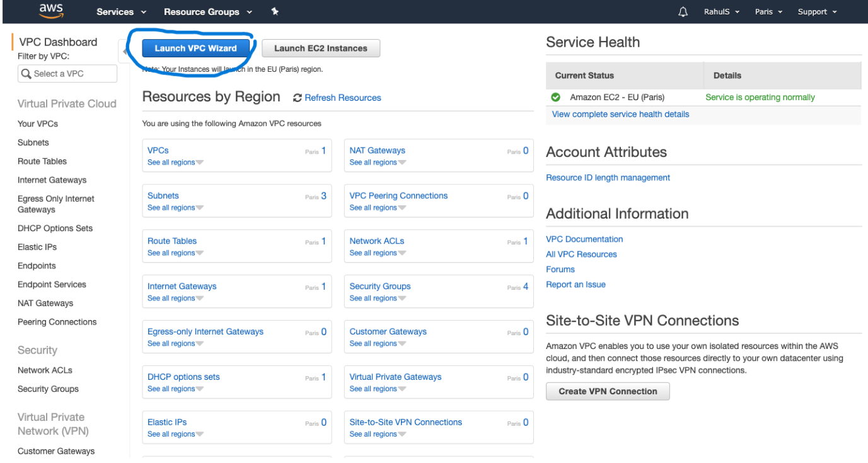Click the Virtual Private Gateways resource link
Image resolution: width=868 pixels, height=463 pixels.
tap(396, 377)
